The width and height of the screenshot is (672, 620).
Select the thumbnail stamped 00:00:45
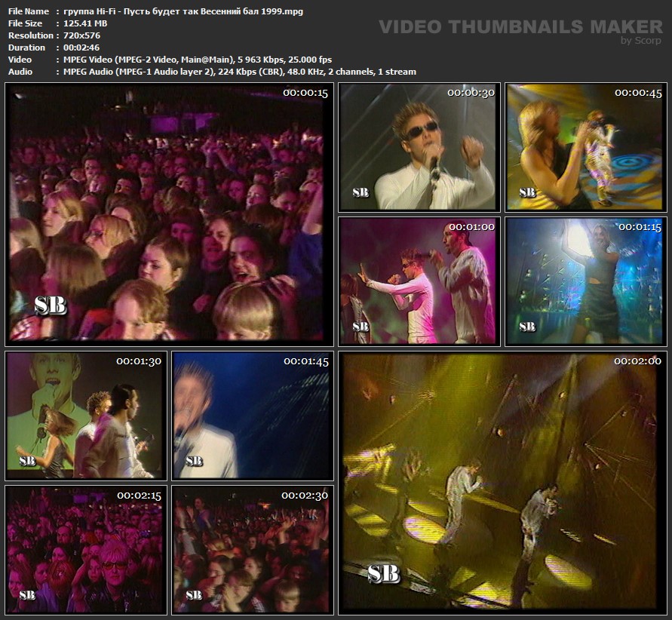point(585,147)
